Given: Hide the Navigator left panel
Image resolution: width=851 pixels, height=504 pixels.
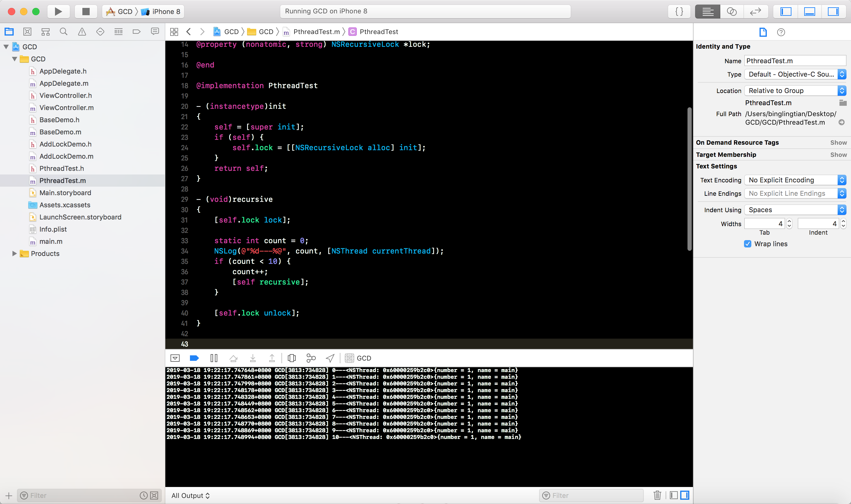Looking at the screenshot, I should point(786,12).
